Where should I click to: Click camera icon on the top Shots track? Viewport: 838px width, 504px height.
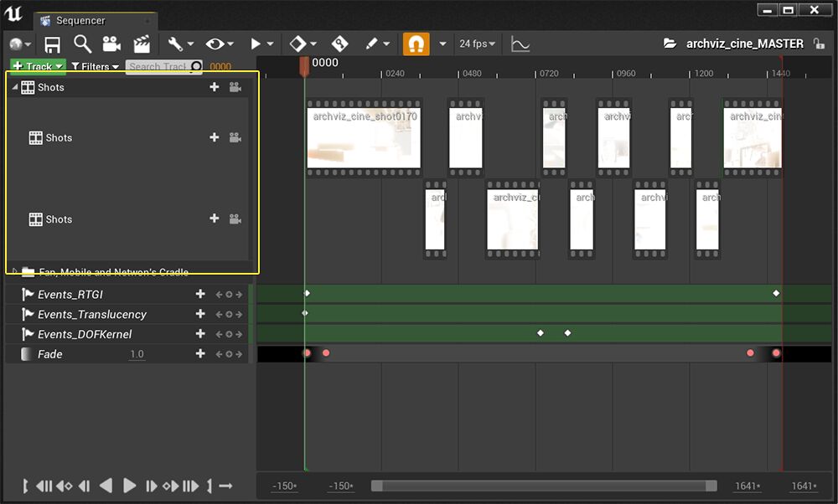(x=235, y=87)
